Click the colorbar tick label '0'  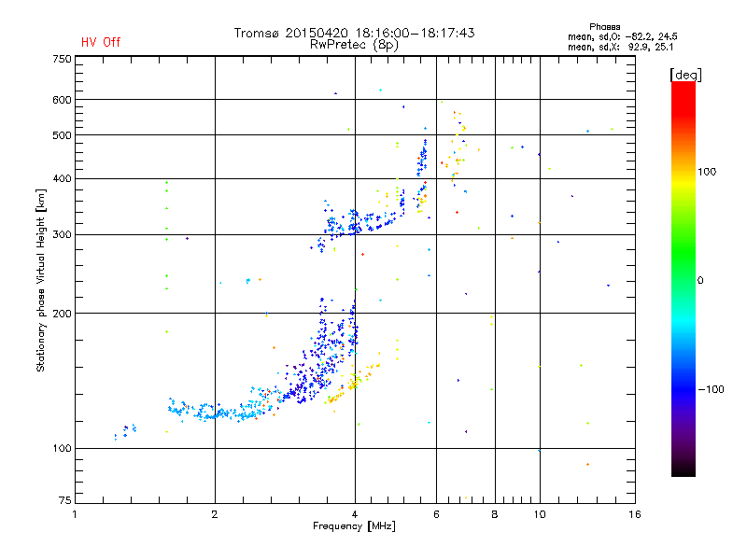pos(700,280)
